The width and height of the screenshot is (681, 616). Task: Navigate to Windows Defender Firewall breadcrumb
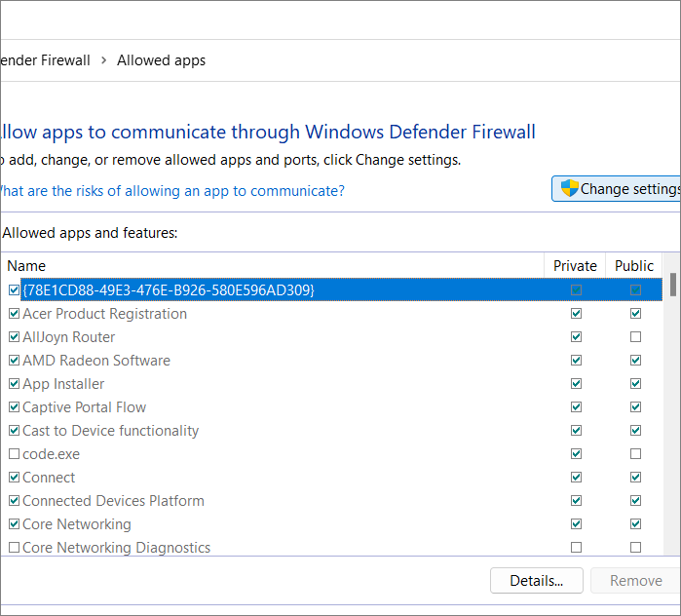coord(45,60)
